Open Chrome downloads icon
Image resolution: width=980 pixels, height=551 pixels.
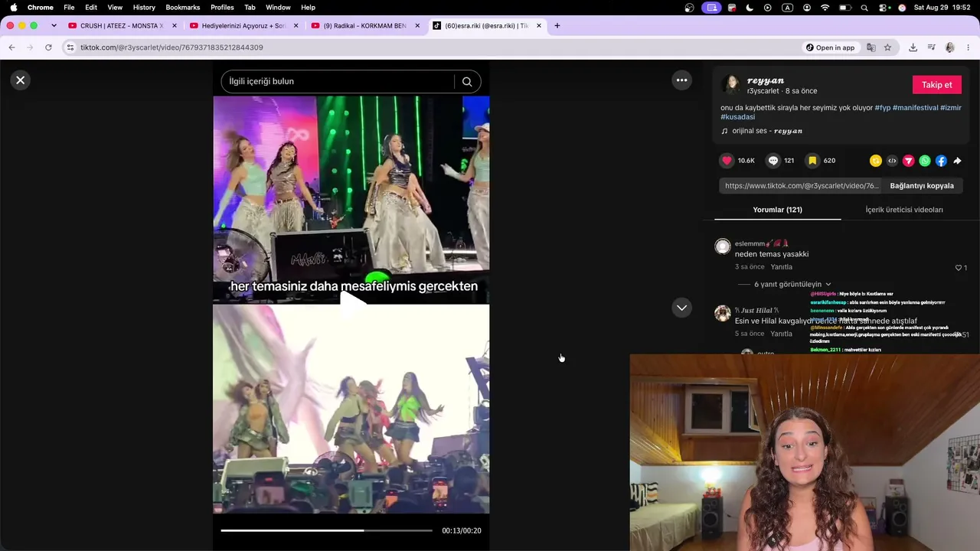pos(913,47)
